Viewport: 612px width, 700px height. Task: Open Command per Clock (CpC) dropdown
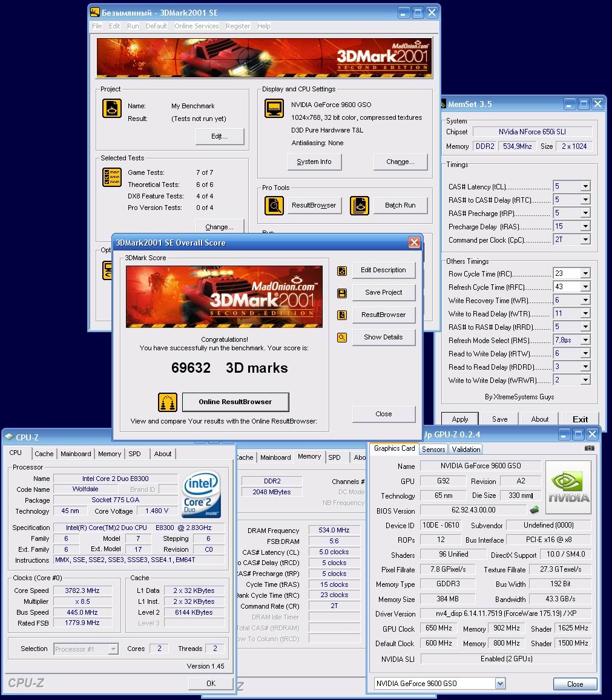click(585, 240)
